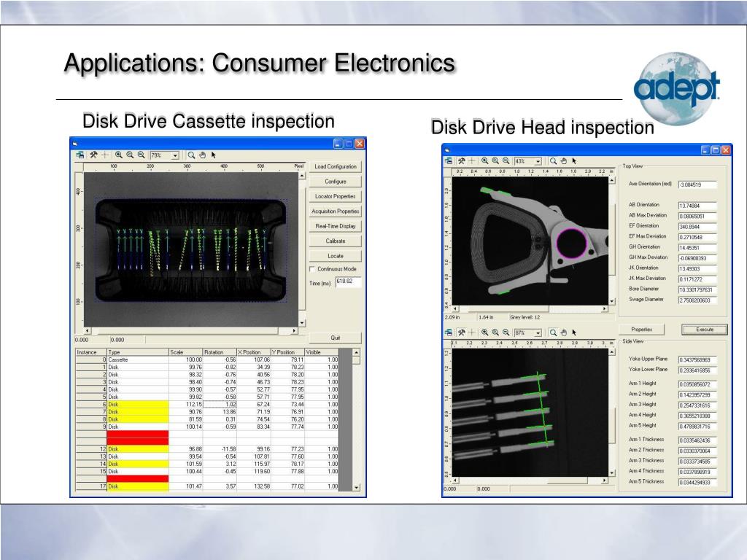The width and height of the screenshot is (747, 560).
Task: Select yellow Disk cell in row 6
Action: click(138, 404)
